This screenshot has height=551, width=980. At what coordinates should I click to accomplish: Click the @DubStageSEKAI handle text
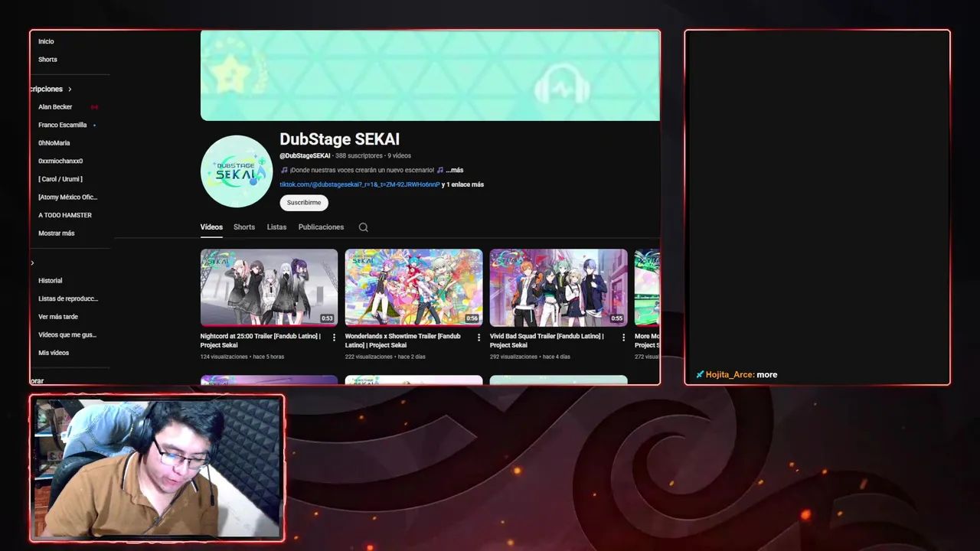click(305, 156)
